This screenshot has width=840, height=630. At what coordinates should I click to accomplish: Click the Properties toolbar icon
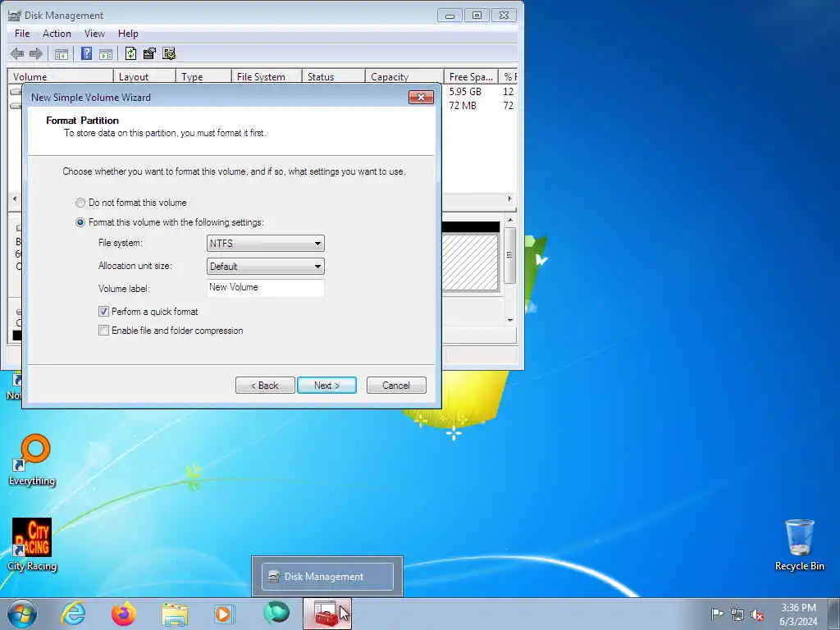pyautogui.click(x=149, y=53)
